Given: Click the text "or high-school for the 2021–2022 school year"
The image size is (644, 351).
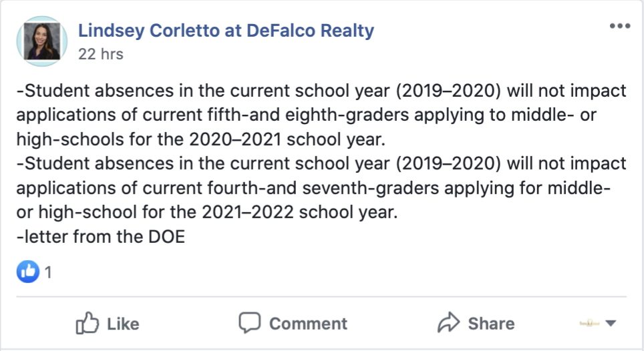Looking at the screenshot, I should 206,212.
